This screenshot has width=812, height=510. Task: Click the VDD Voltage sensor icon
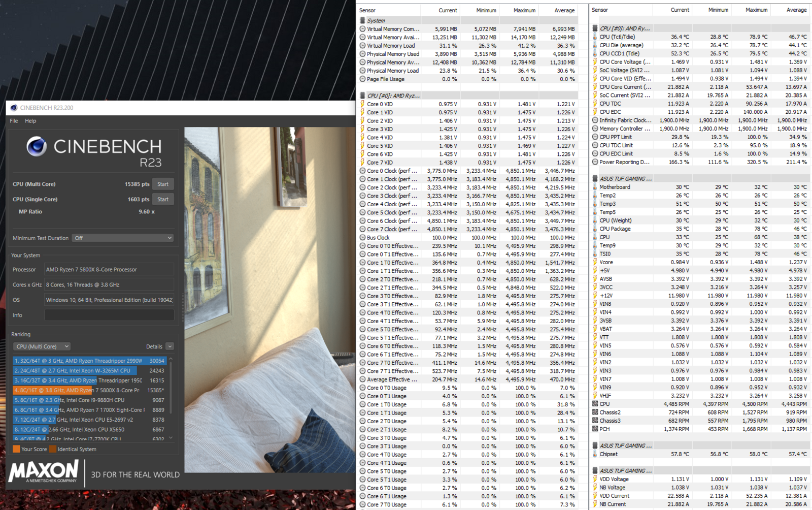coord(595,479)
